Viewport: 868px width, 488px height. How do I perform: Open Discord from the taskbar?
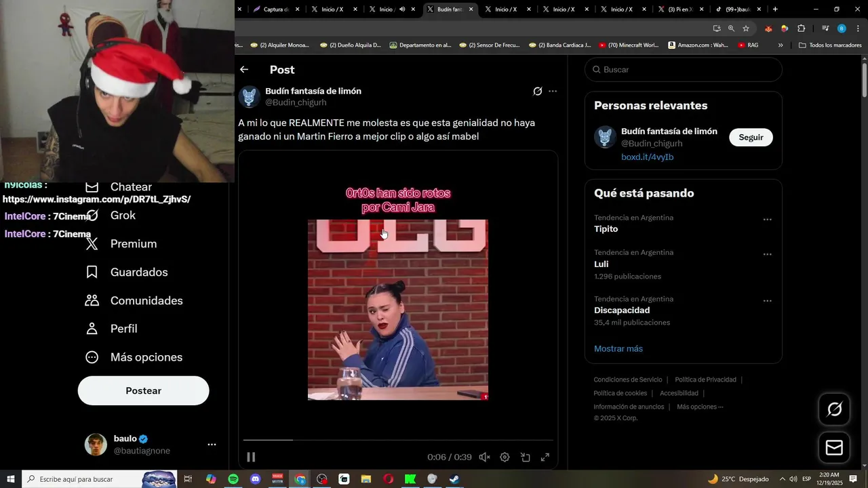pyautogui.click(x=255, y=479)
